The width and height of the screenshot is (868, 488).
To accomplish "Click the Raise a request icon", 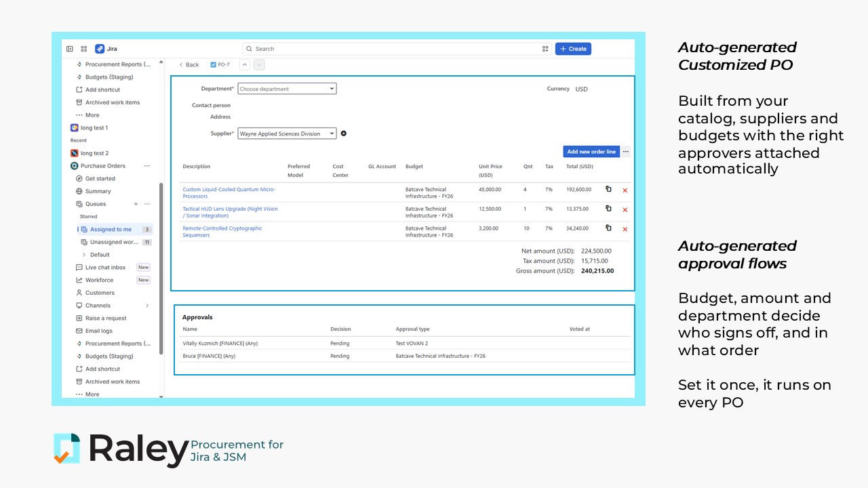I will point(79,319).
